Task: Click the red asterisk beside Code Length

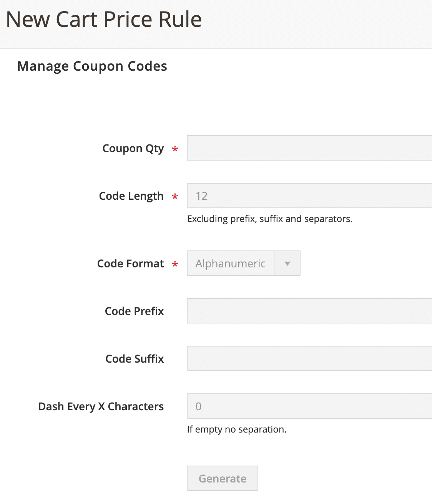Action: 175,197
